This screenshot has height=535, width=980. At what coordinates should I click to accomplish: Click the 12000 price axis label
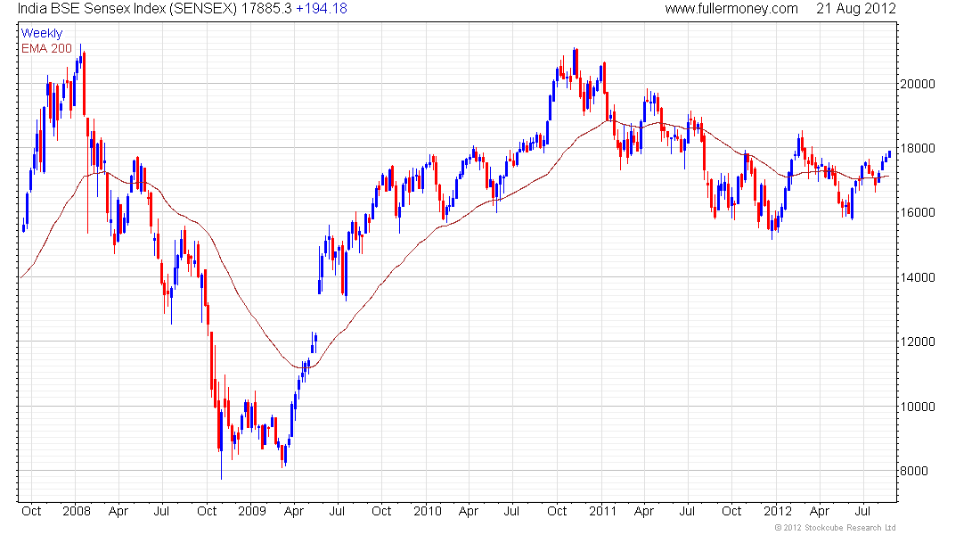click(918, 342)
